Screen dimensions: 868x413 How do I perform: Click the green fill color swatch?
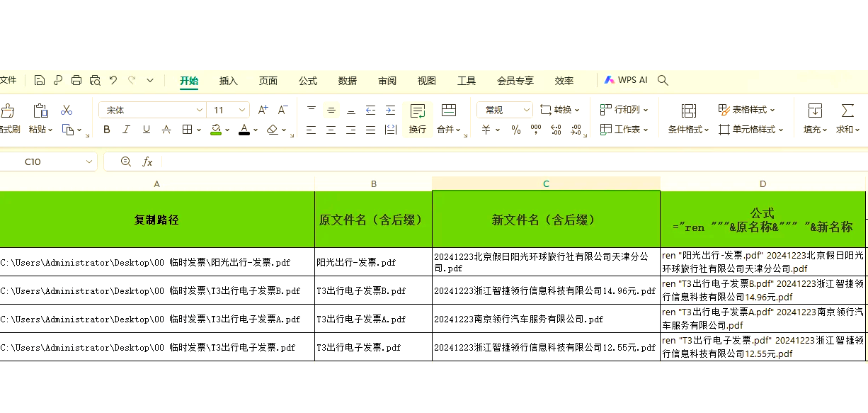click(216, 130)
